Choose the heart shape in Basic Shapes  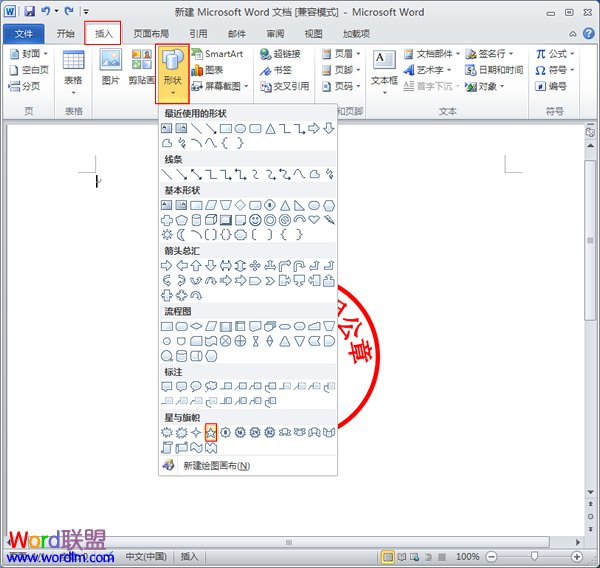click(x=314, y=220)
